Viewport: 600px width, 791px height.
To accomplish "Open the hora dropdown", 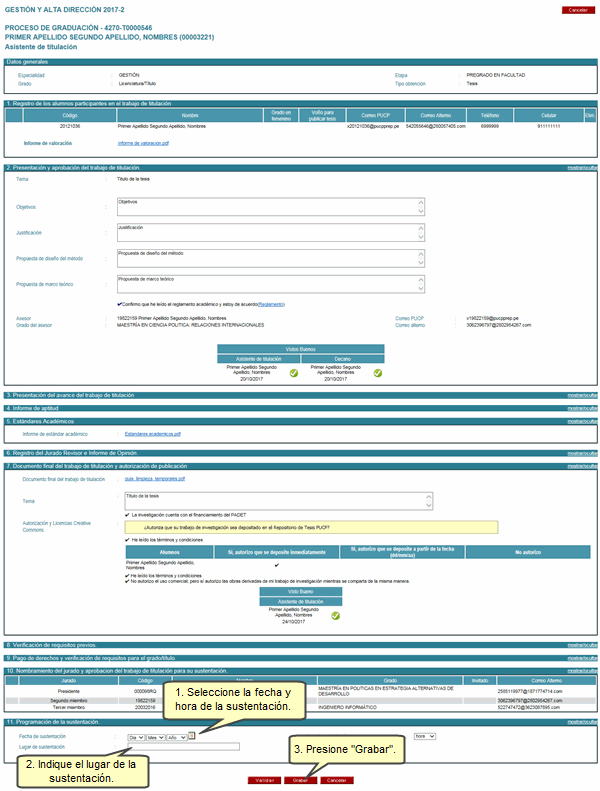I will (x=424, y=737).
